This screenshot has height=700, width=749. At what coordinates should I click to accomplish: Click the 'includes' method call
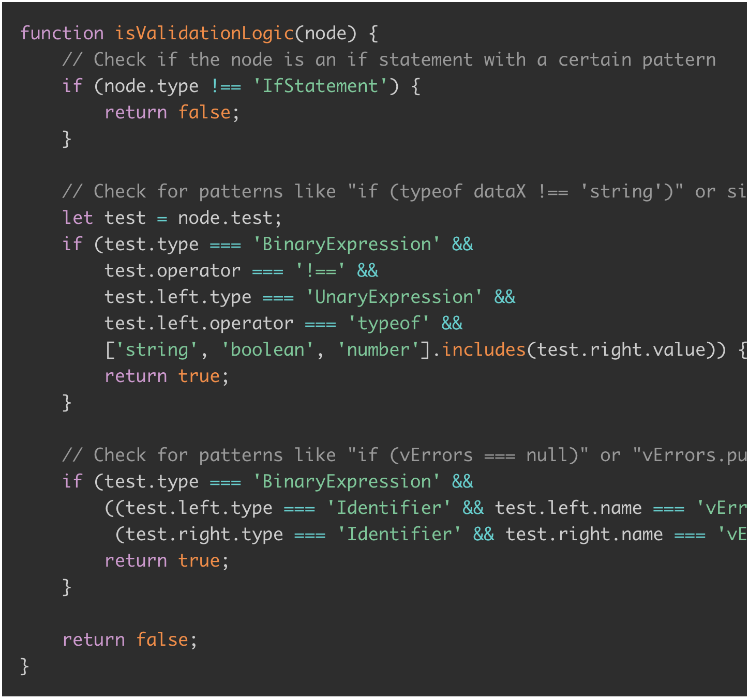(484, 349)
